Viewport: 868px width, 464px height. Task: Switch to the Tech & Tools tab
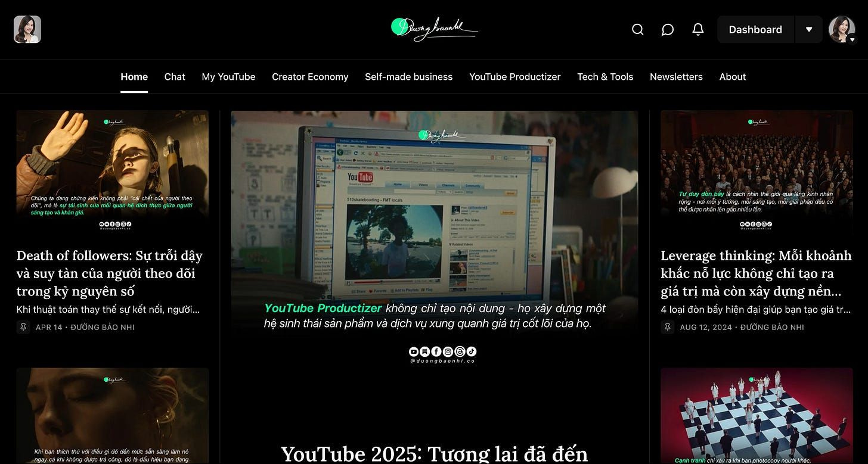pos(605,77)
